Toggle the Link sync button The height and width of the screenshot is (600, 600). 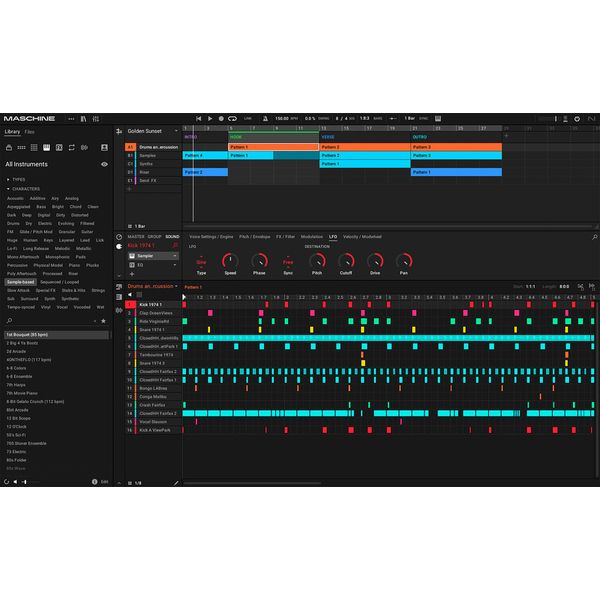pos(248,119)
